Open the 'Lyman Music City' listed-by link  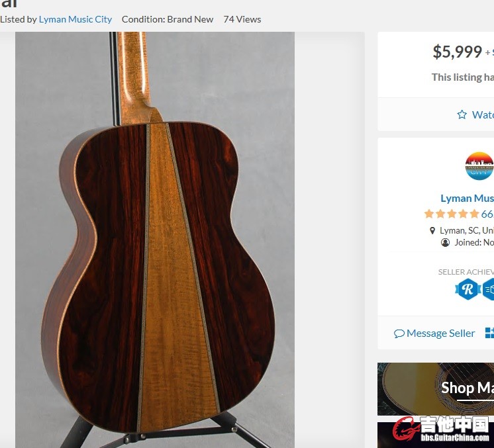click(75, 19)
